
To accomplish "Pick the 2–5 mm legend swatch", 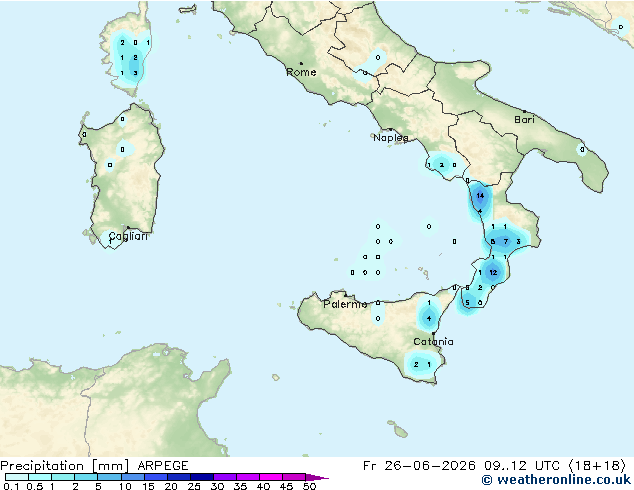I will pos(86,477).
